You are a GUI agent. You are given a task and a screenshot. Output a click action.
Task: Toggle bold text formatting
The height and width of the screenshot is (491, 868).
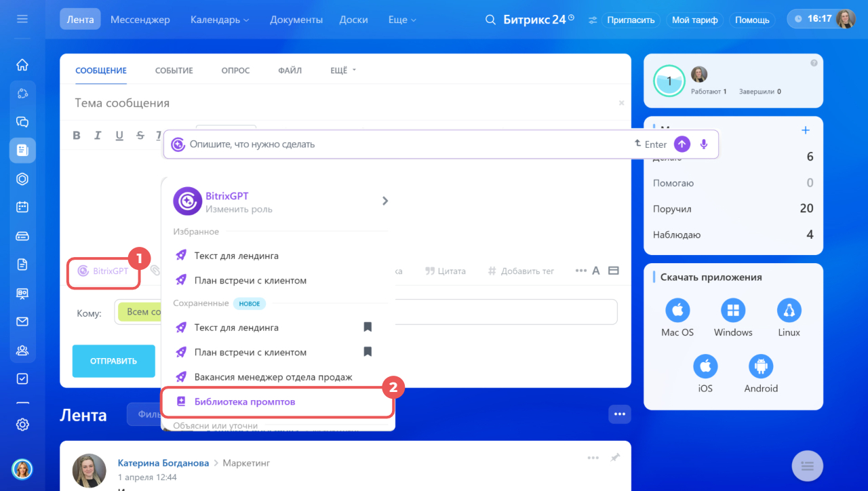click(77, 136)
